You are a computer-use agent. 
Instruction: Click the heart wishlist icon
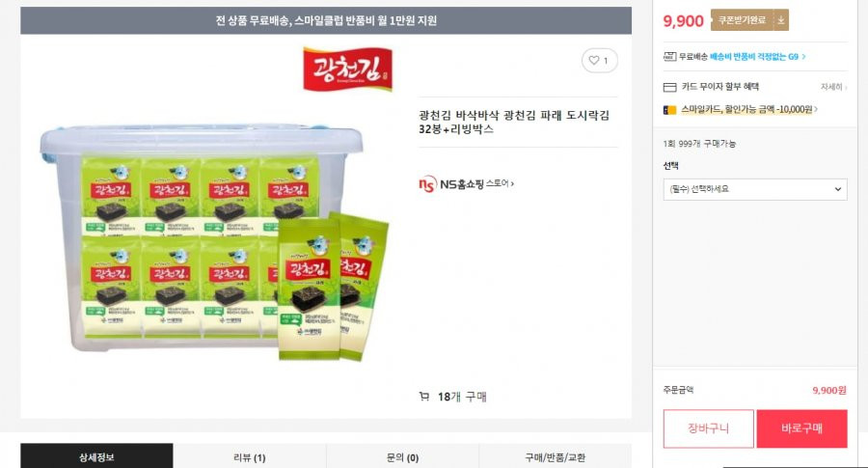pyautogui.click(x=594, y=61)
